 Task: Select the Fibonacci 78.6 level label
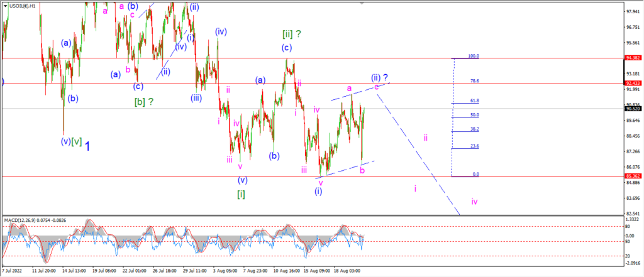(x=475, y=81)
